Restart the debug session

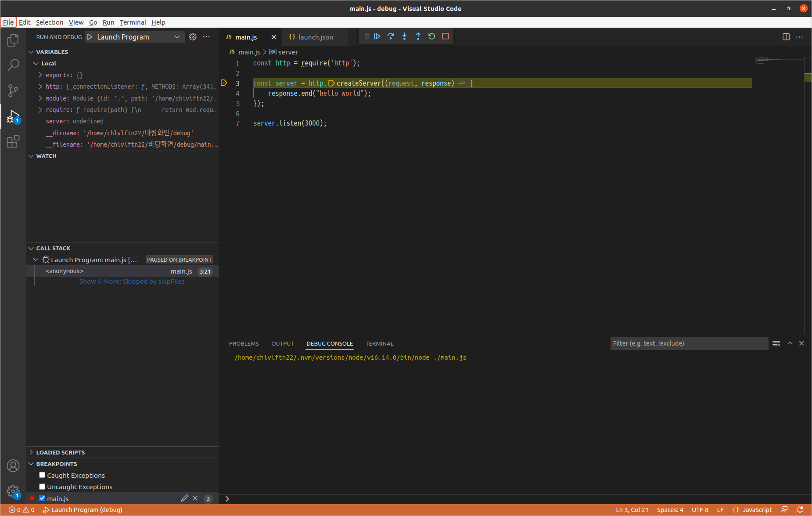tap(431, 36)
